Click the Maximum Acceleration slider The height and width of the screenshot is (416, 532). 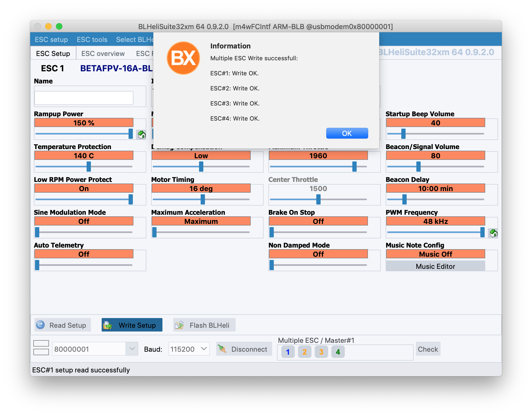(201, 232)
